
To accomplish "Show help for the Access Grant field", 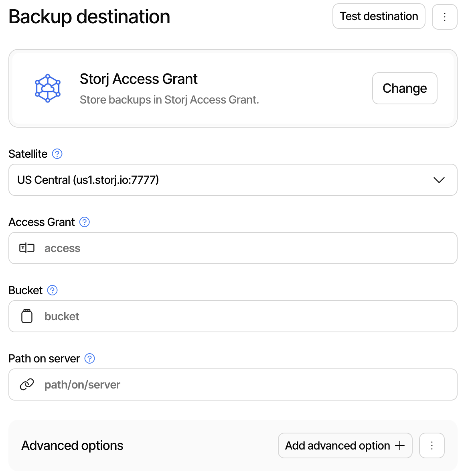I will (x=84, y=222).
